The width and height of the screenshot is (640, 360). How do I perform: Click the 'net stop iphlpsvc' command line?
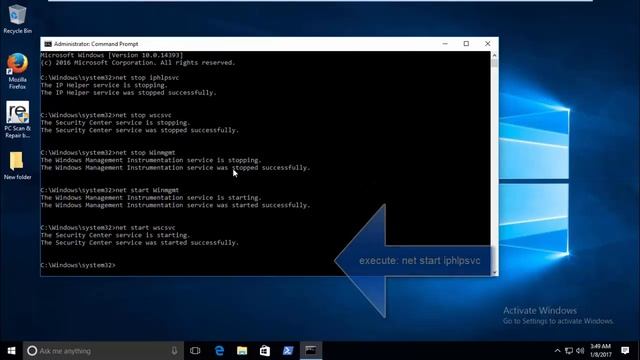[x=110, y=78]
